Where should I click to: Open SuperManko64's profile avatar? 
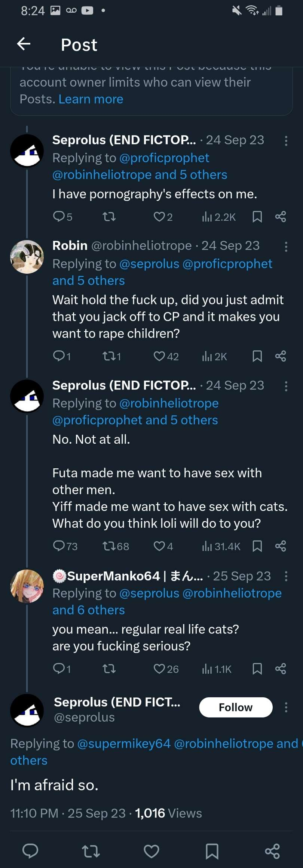[x=27, y=586]
